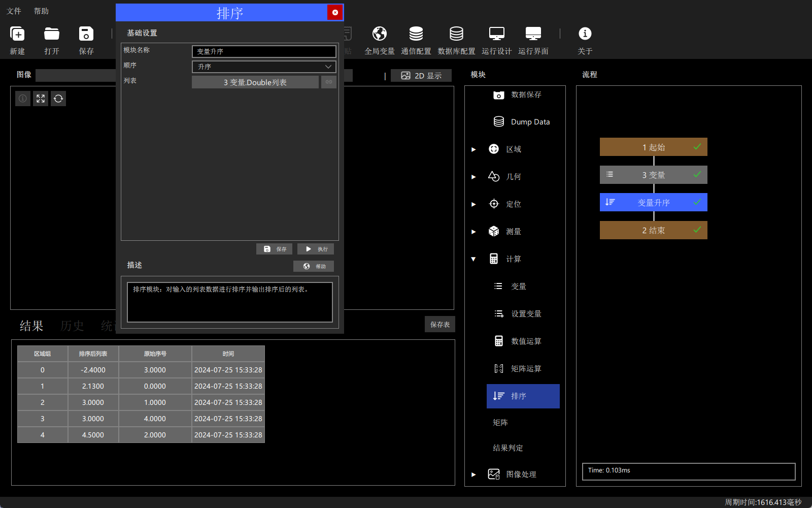
Task: Click the 描述 text box in dialog
Action: 230,302
